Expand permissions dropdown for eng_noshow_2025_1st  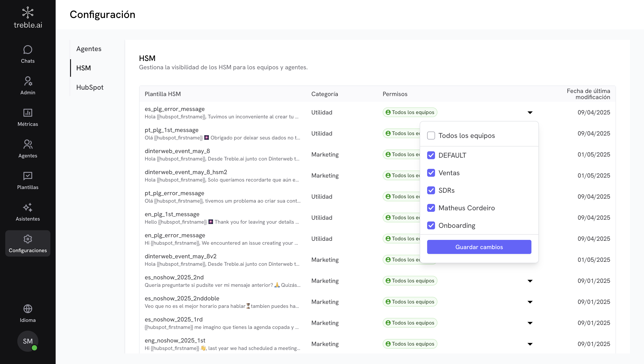tap(530, 344)
